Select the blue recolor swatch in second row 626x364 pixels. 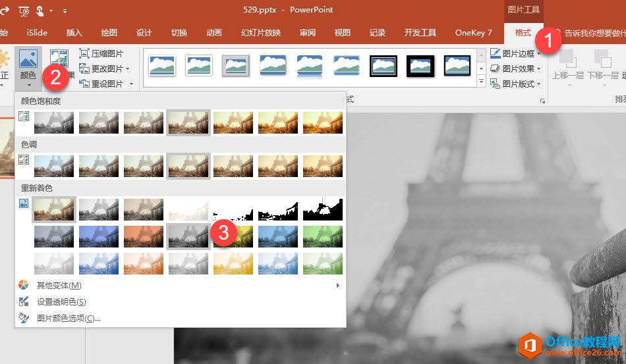tap(99, 236)
